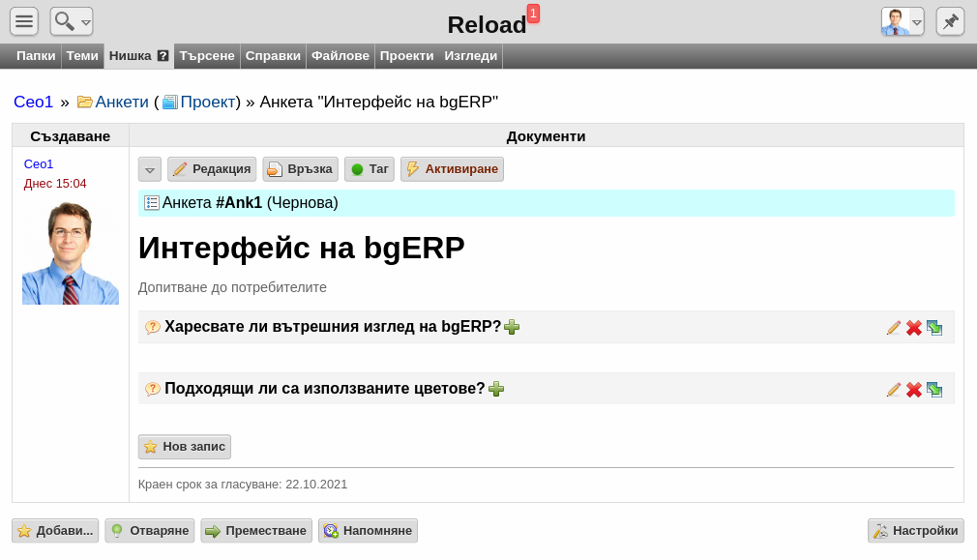Click the Връзка link button
Viewport: 977px width, 560px height.
pyautogui.click(x=300, y=169)
